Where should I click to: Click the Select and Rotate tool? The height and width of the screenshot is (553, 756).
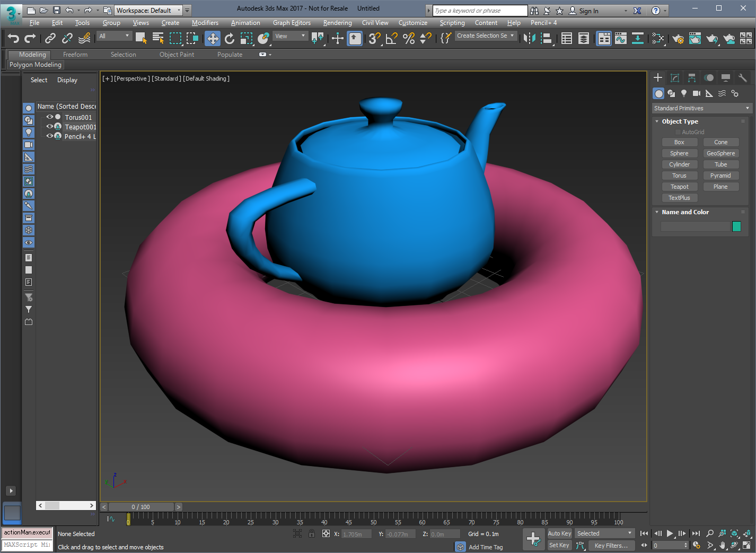pyautogui.click(x=230, y=38)
